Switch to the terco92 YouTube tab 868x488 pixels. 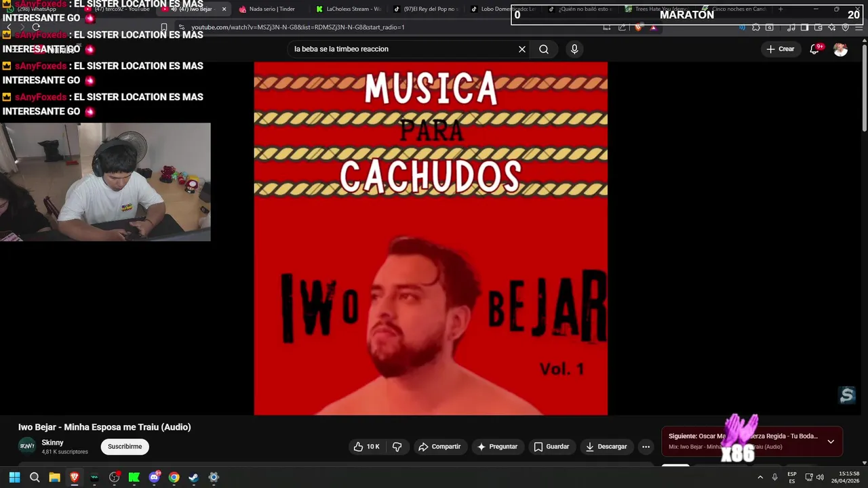point(117,9)
